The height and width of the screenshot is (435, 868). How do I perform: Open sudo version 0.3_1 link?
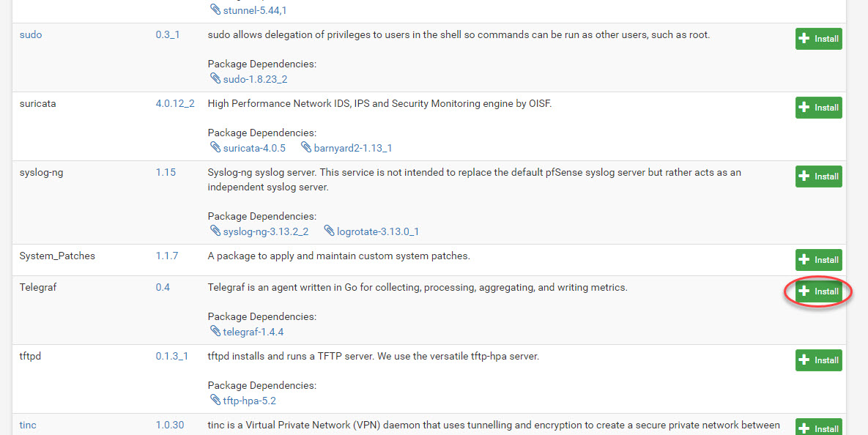coord(168,35)
